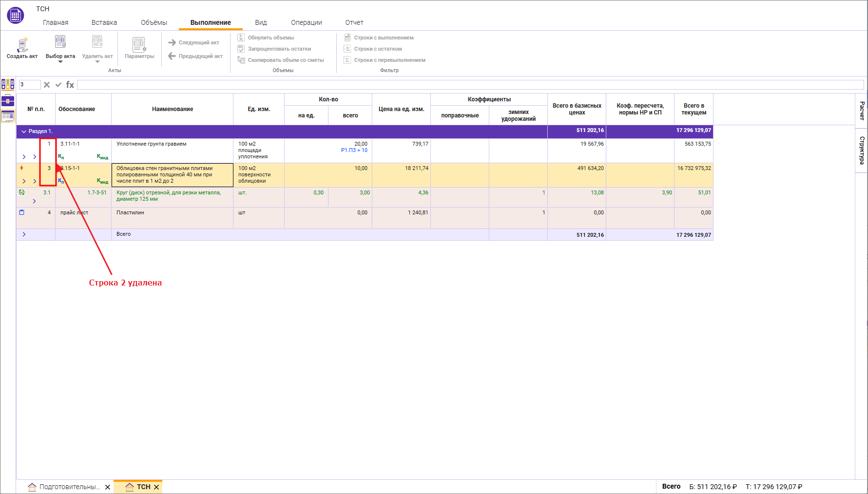Viewport: 868px width, 494px height.
Task: Click the fx formula icon
Action: pyautogui.click(x=70, y=85)
